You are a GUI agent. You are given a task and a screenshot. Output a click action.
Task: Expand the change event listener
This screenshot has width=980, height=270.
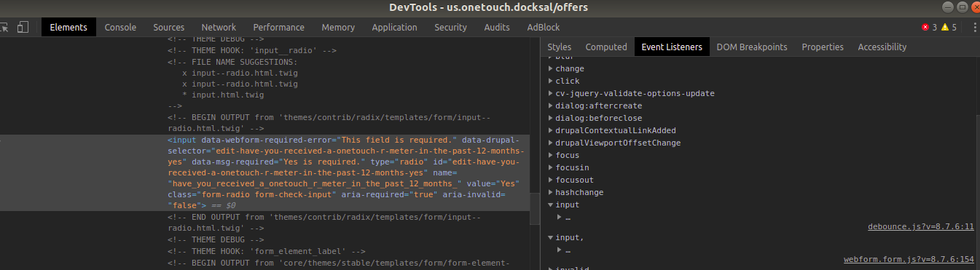tap(565, 68)
